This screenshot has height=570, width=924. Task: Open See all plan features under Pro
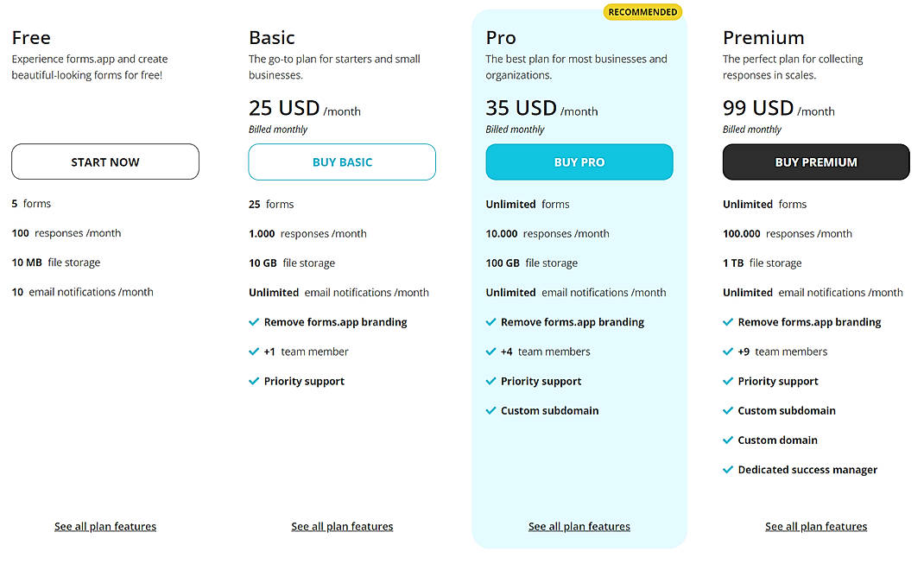point(579,526)
